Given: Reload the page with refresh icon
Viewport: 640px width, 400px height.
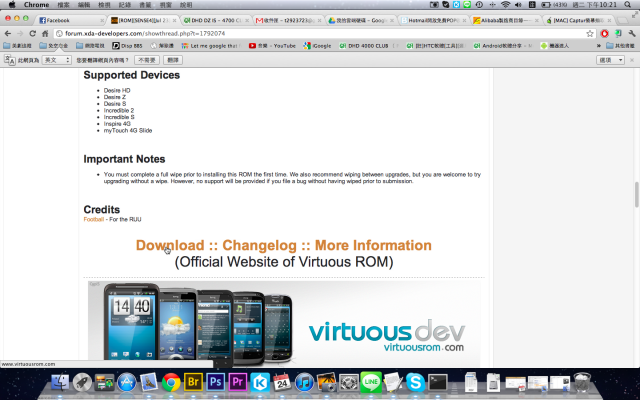Looking at the screenshot, I should [32, 33].
